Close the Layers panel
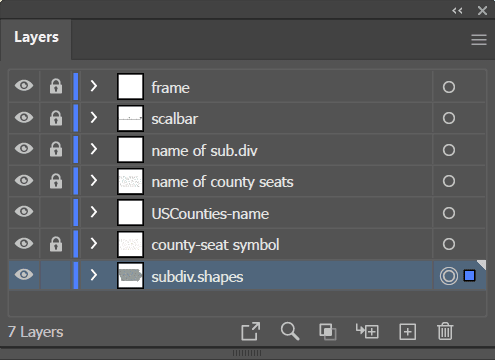 pos(482,11)
